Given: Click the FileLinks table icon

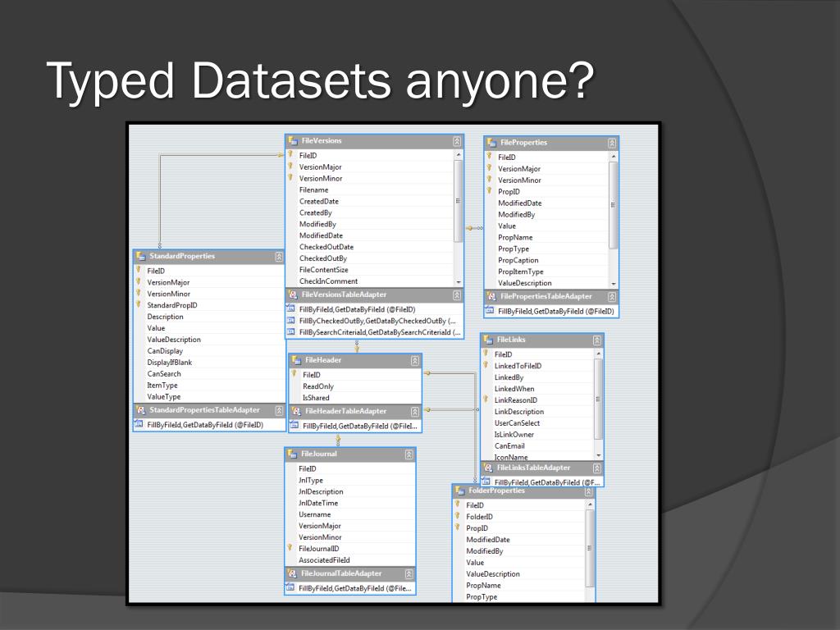Looking at the screenshot, I should (488, 340).
